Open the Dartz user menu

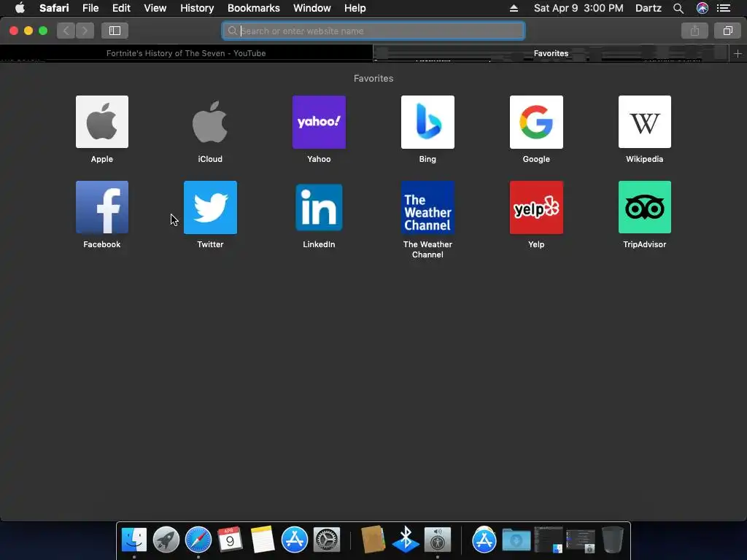(x=648, y=8)
